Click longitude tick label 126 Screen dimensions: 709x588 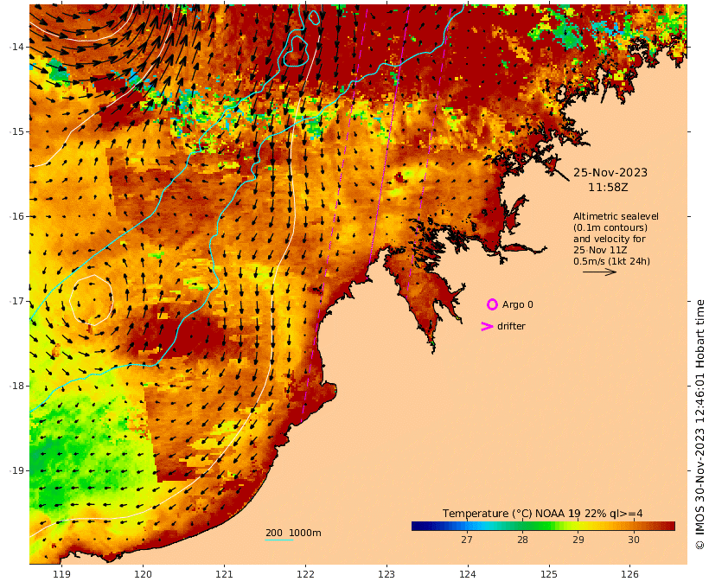pos(629,574)
